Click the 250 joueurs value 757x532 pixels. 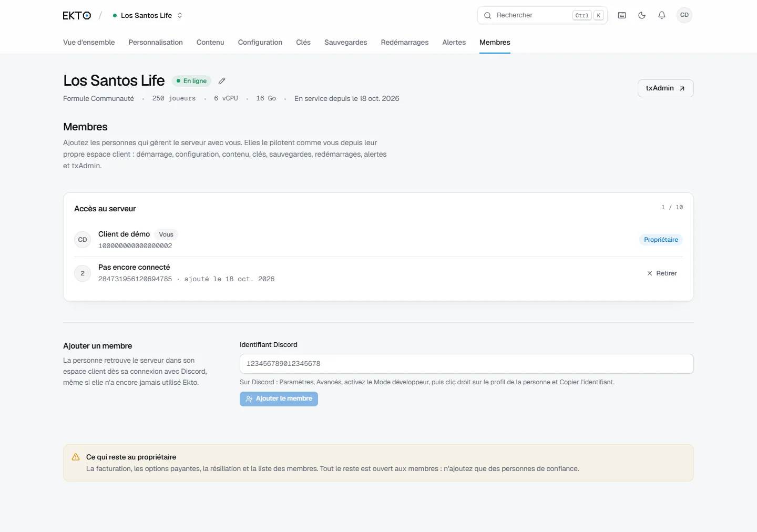[174, 99]
